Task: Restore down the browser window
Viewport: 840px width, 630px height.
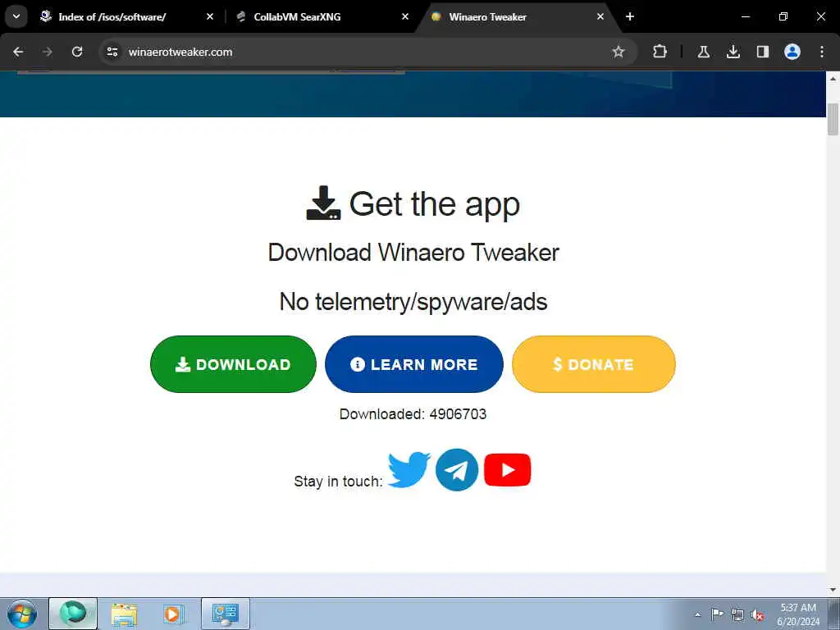Action: coord(783,16)
